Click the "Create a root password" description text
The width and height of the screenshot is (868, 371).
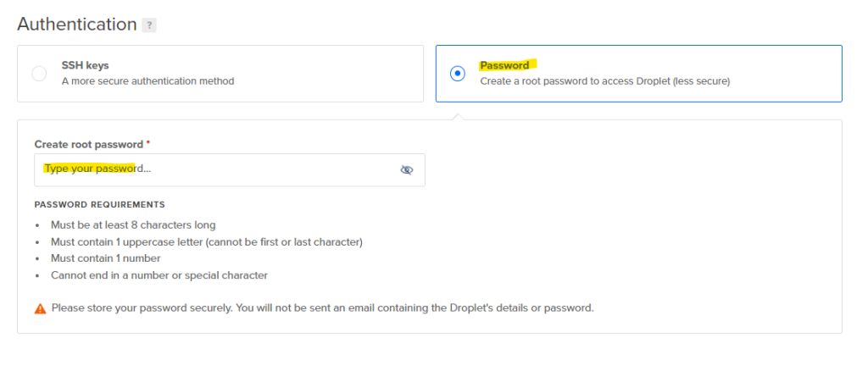pyautogui.click(x=604, y=81)
